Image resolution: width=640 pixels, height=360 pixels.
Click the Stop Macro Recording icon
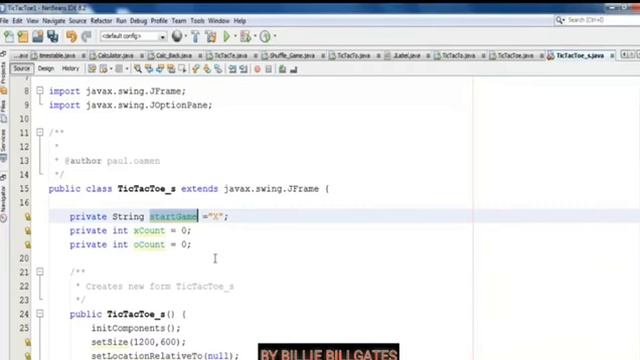click(x=268, y=69)
